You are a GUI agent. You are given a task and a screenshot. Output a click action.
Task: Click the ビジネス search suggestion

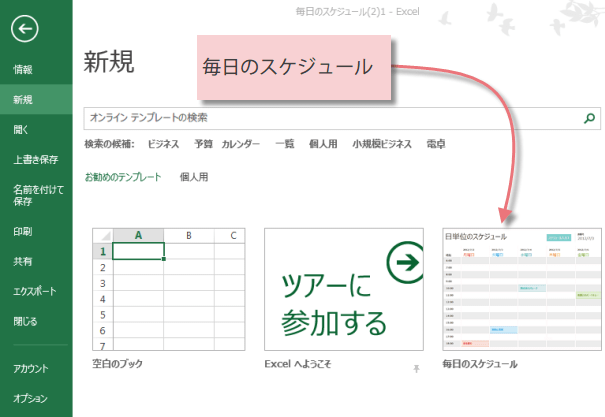164,144
